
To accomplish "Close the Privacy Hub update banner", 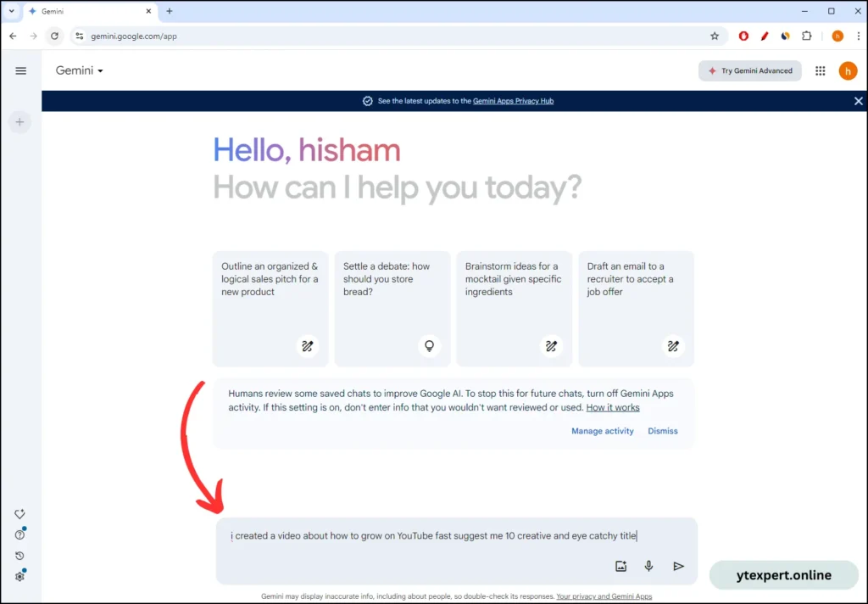I will (858, 101).
